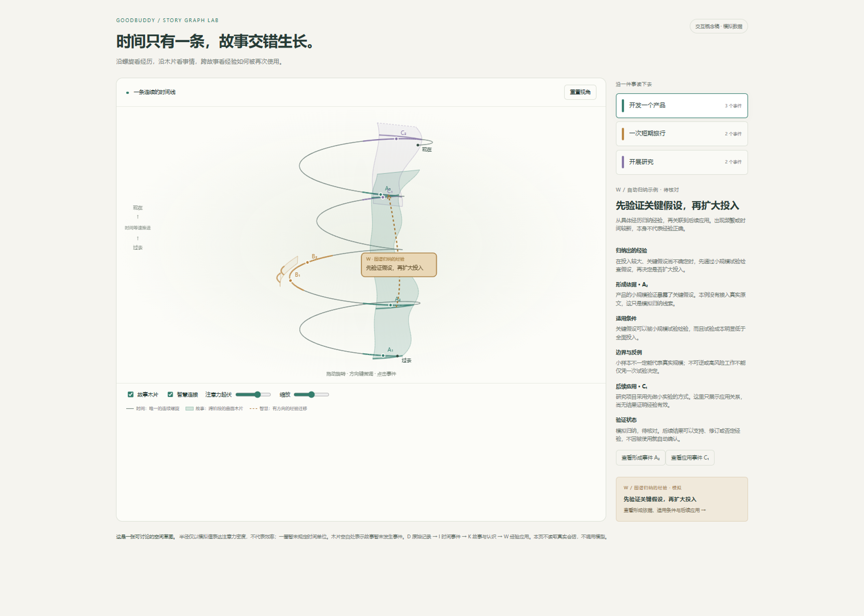Click the 适用条件 section title
This screenshot has height=616, width=864.
point(626,318)
